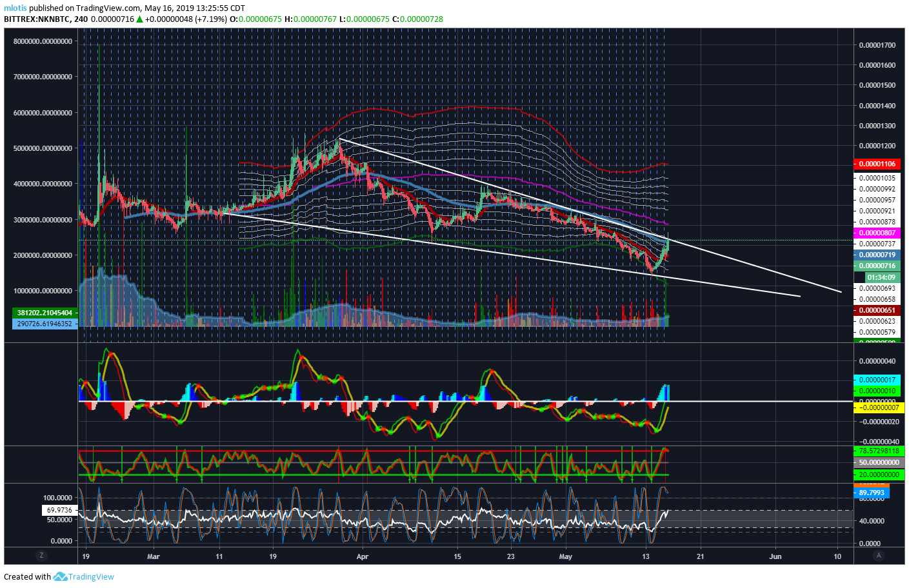Screen dimensions: 909x588
Task: Click the 0.00000992 price label
Action: [x=877, y=189]
